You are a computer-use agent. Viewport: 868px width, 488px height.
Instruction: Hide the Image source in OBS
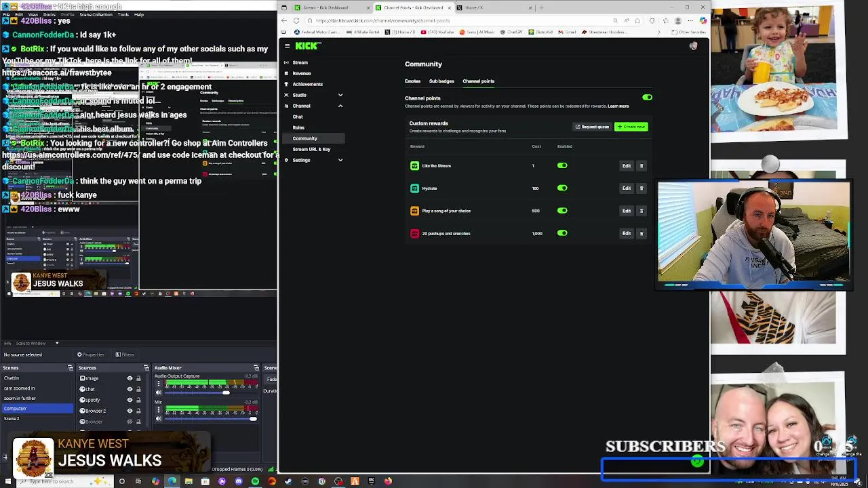(130, 379)
